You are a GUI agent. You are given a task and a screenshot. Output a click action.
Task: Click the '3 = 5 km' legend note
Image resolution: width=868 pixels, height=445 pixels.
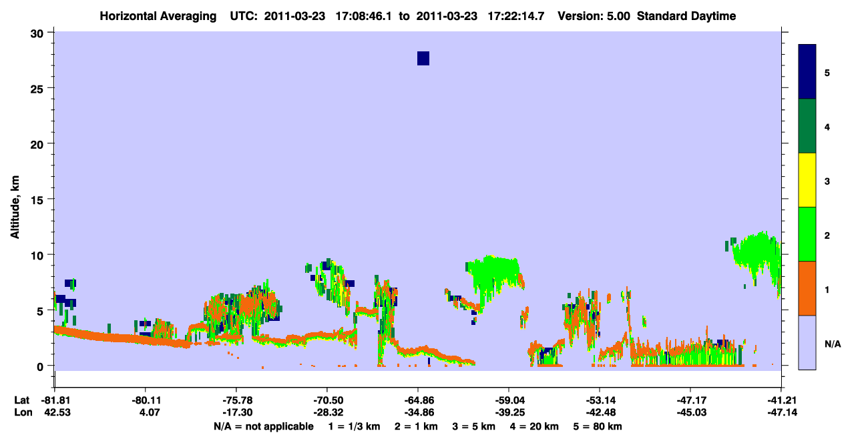pos(474,426)
